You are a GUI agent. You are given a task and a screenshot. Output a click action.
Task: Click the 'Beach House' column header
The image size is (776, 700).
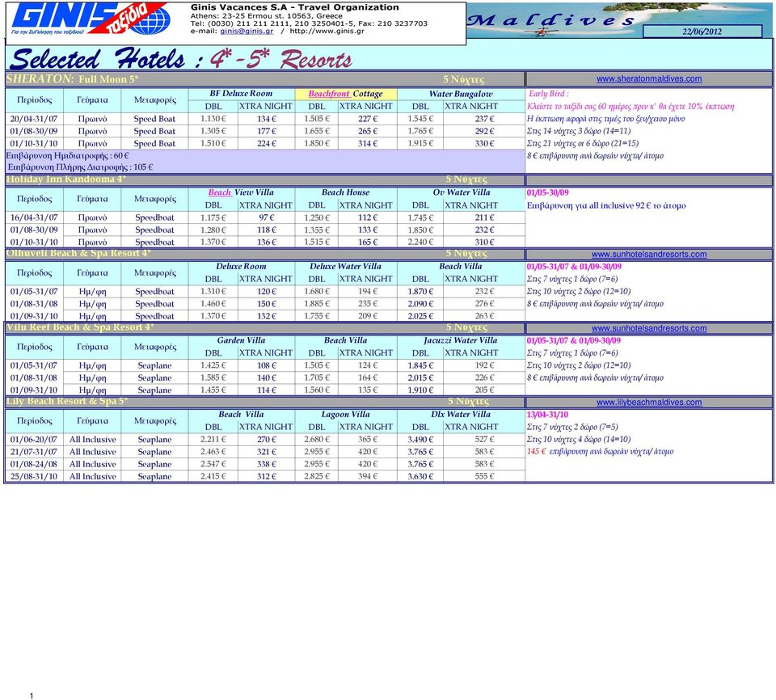345,192
